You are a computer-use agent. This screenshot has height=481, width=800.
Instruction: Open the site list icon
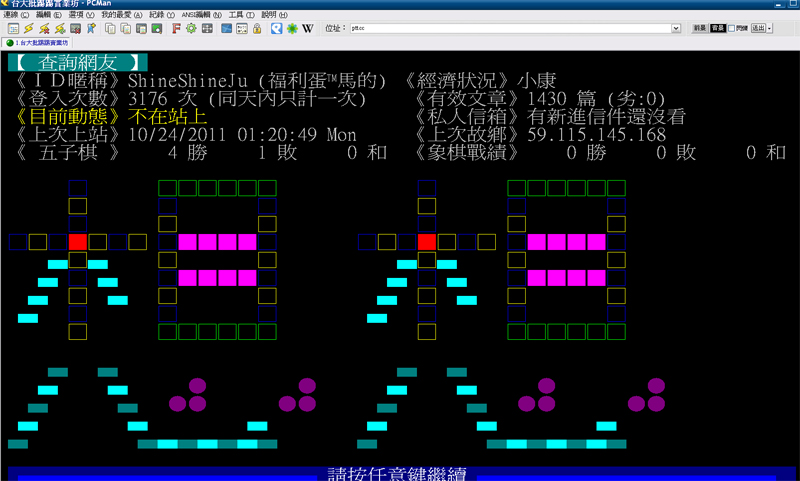14,29
